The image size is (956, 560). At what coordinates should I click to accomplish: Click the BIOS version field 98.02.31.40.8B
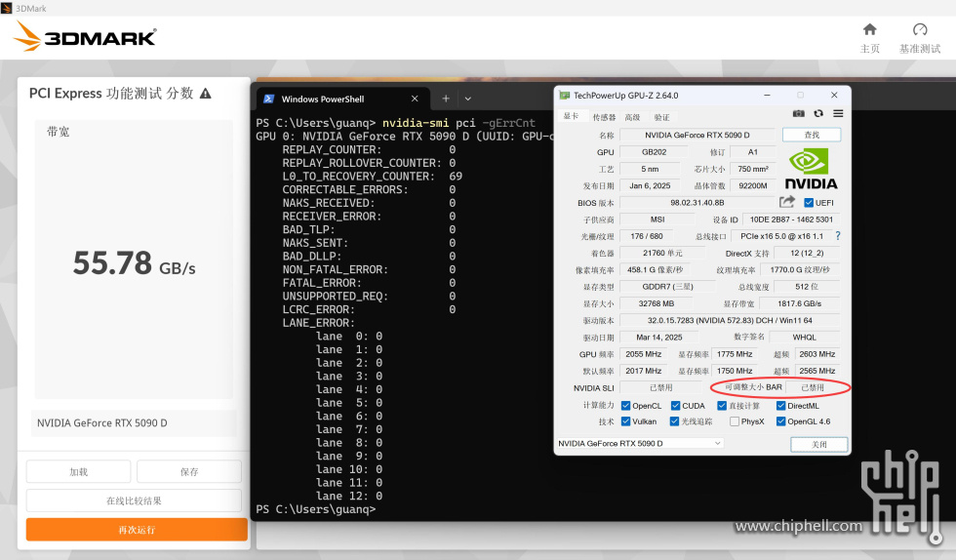coord(697,203)
